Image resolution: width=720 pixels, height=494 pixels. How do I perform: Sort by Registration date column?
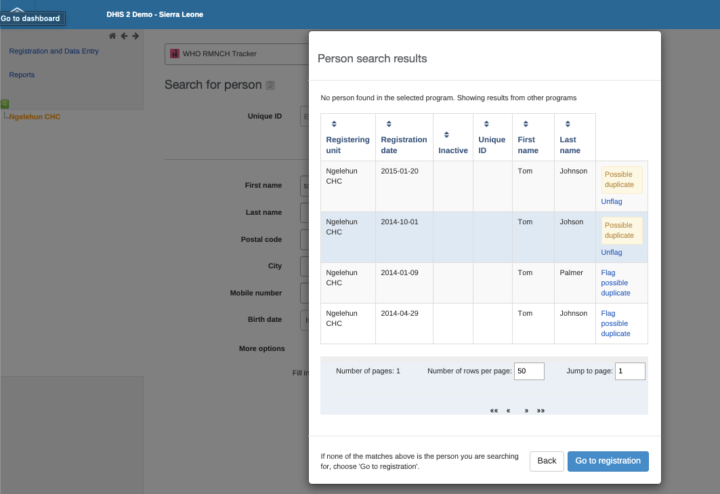pos(389,124)
